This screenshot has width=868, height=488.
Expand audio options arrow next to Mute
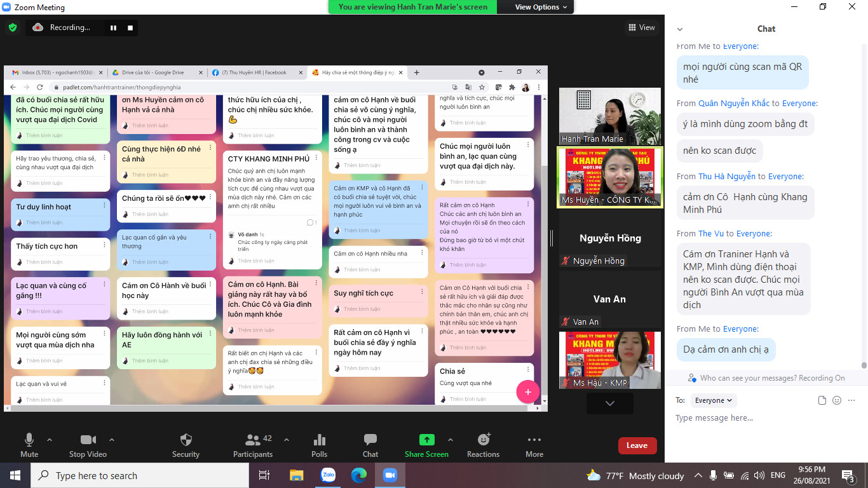[50, 440]
